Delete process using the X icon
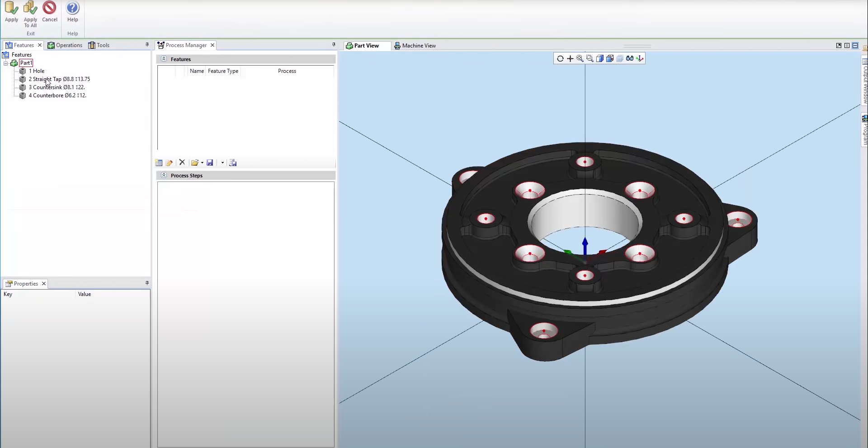This screenshot has width=868, height=448. [x=182, y=162]
